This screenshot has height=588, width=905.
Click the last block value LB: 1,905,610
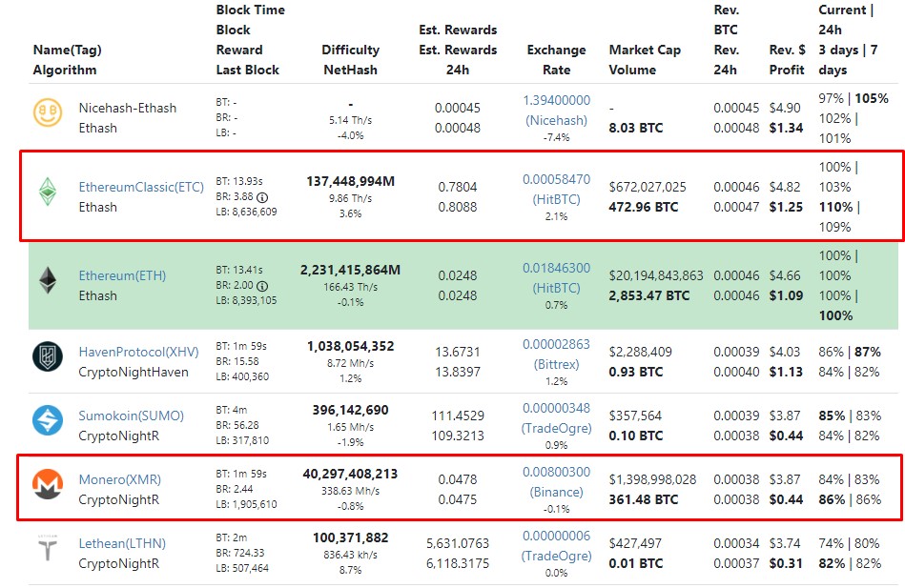(x=246, y=504)
